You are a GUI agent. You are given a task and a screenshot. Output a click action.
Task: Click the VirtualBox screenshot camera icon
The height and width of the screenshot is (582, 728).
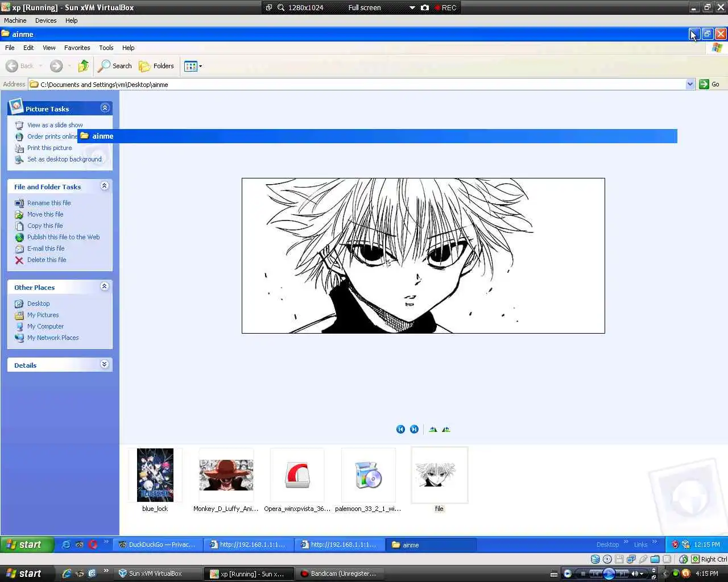pyautogui.click(x=425, y=7)
